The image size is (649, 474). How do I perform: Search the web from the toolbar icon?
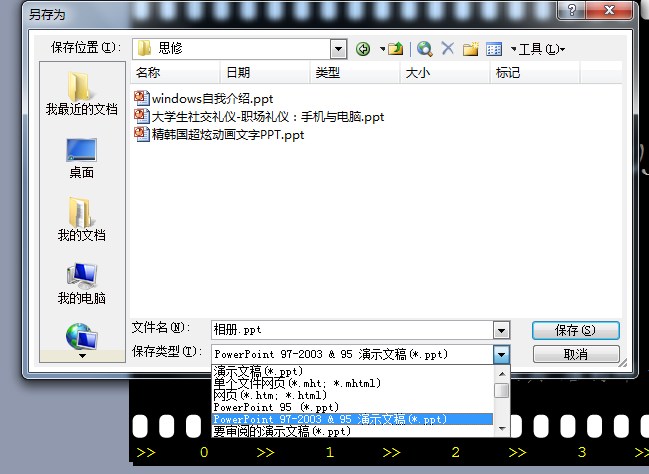[x=425, y=49]
